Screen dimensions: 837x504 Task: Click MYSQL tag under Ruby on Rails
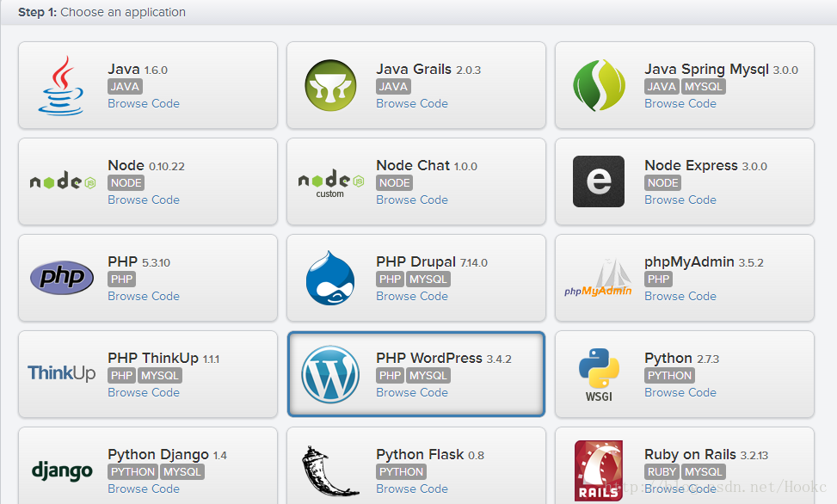[703, 471]
